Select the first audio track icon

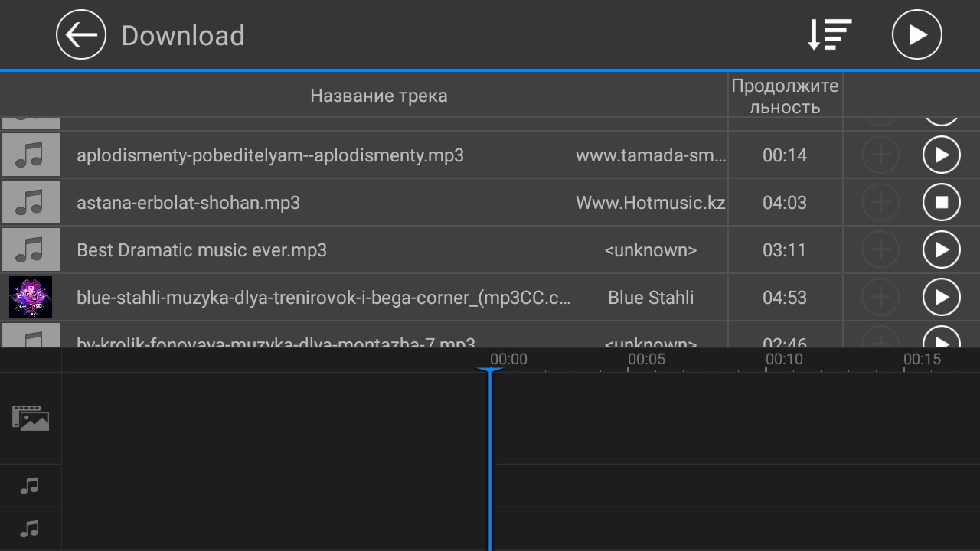[x=30, y=485]
